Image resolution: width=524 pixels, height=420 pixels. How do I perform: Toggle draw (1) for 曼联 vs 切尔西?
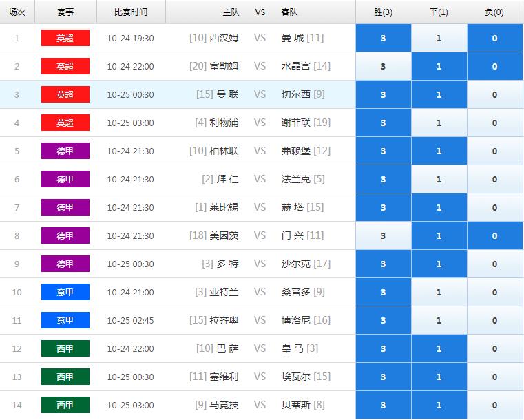pyautogui.click(x=439, y=94)
